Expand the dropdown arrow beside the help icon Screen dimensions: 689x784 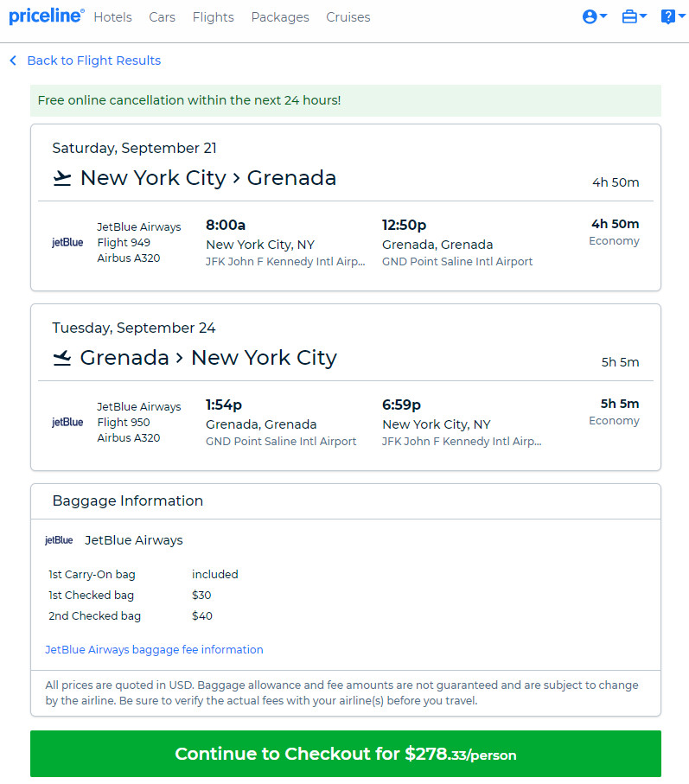click(681, 16)
